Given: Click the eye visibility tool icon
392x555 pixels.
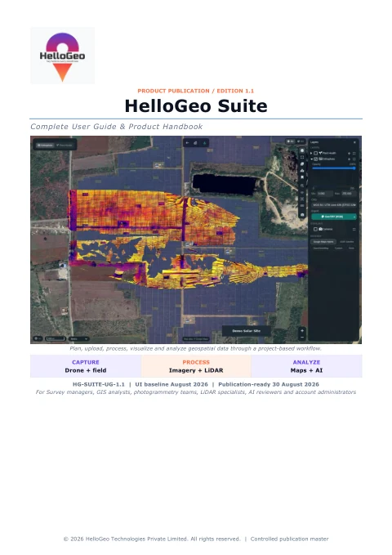Looking at the screenshot, I should [x=302, y=192].
